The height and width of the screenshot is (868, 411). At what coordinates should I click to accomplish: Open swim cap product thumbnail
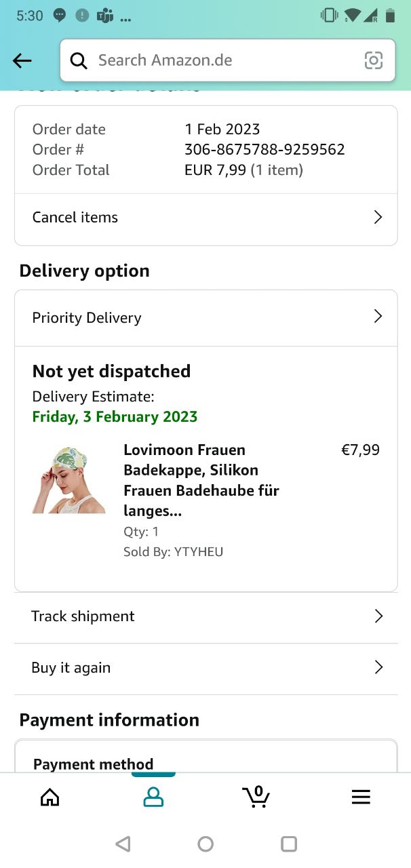(x=69, y=480)
